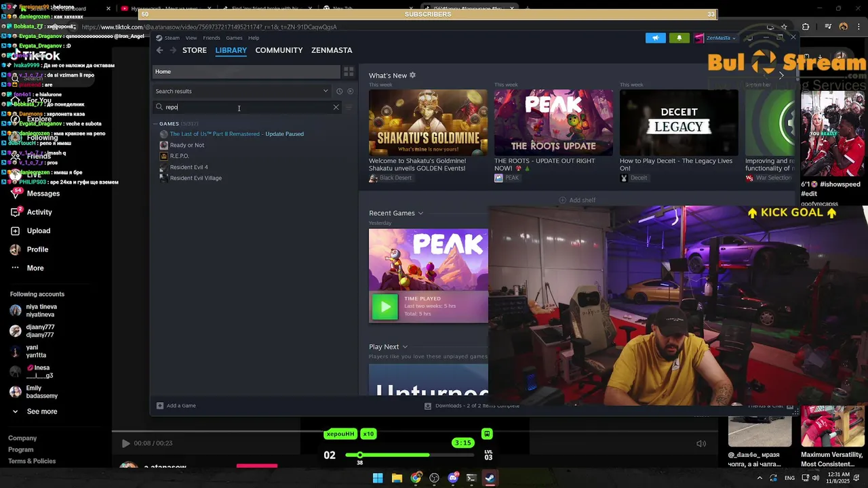Open the Help menu in Steam
The height and width of the screenshot is (488, 868).
coord(254,38)
